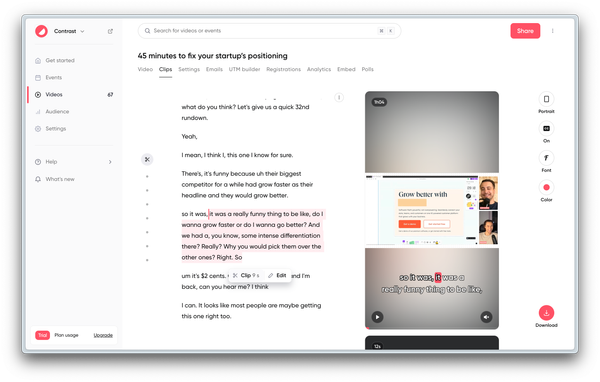Click the Share button
This screenshot has height=382, width=600.
click(525, 31)
